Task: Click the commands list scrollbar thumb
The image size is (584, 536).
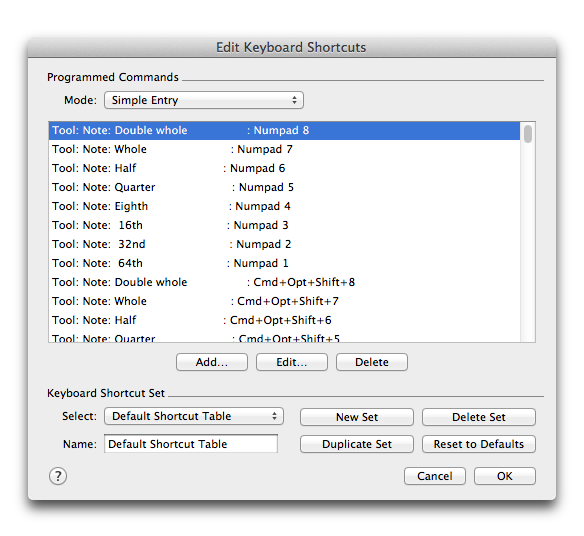Action: (528, 134)
